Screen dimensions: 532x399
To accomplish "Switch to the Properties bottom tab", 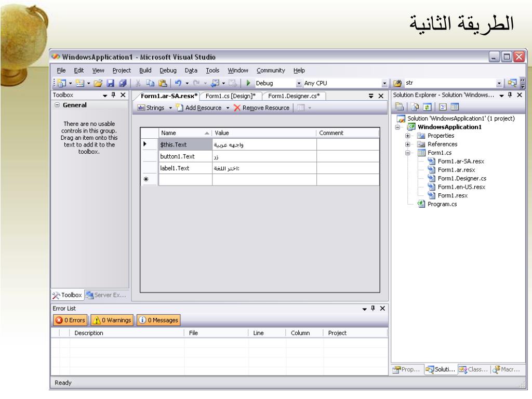I will point(406,369).
